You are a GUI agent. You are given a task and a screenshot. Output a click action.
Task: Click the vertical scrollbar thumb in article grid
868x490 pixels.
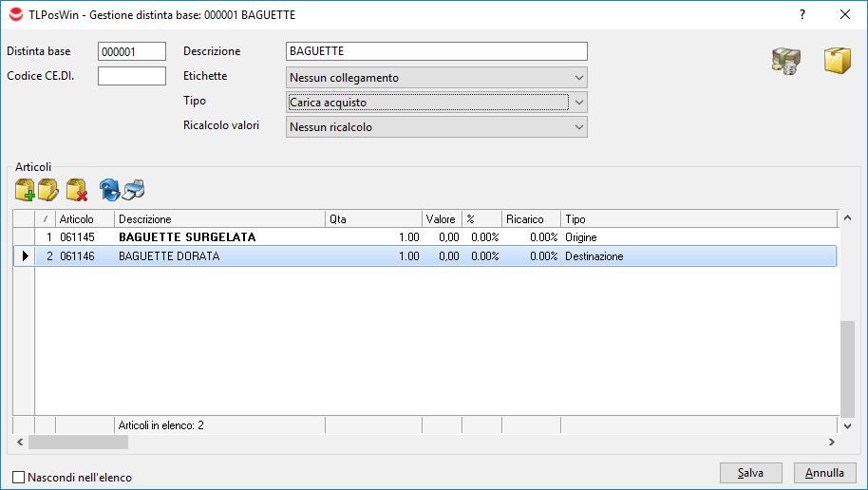[848, 366]
